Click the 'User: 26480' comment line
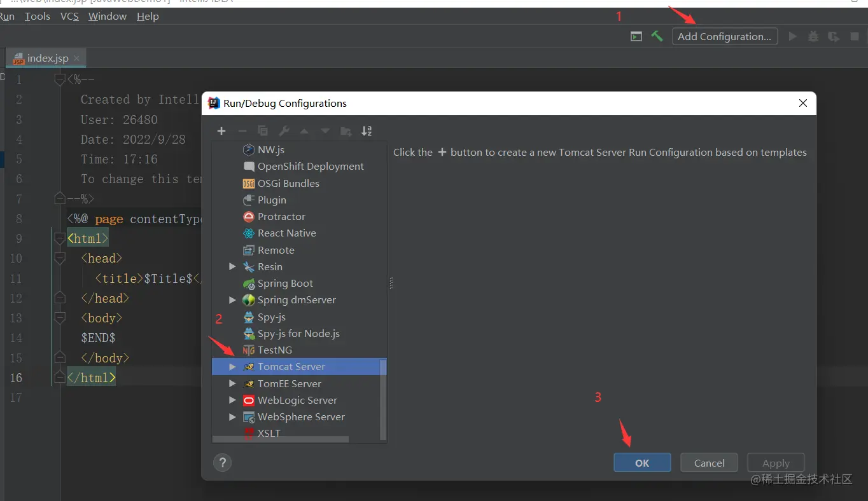The width and height of the screenshot is (868, 501). coord(119,120)
